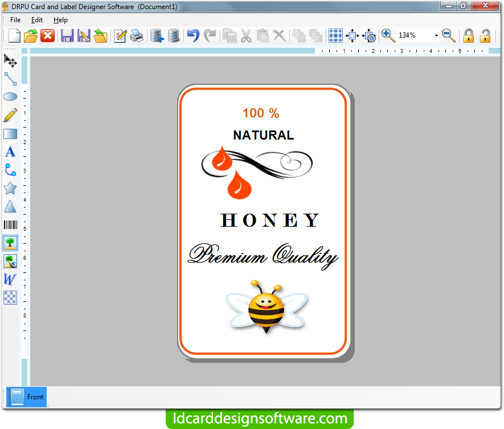The width and height of the screenshot is (504, 429).
Task: Select the Premium Quality script text
Action: [263, 256]
